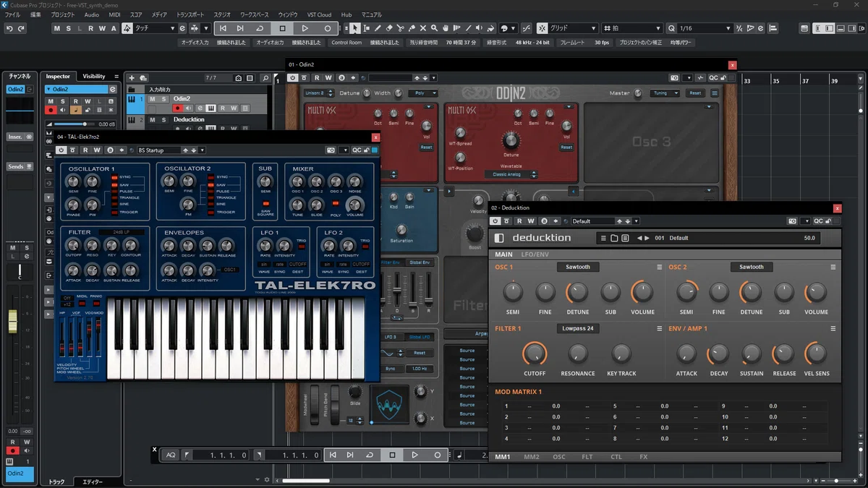Open the track search magnifier

[x=266, y=77]
